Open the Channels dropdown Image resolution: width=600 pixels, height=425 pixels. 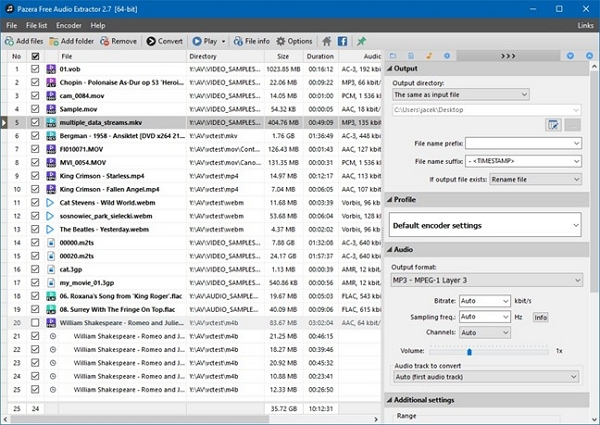(x=485, y=332)
